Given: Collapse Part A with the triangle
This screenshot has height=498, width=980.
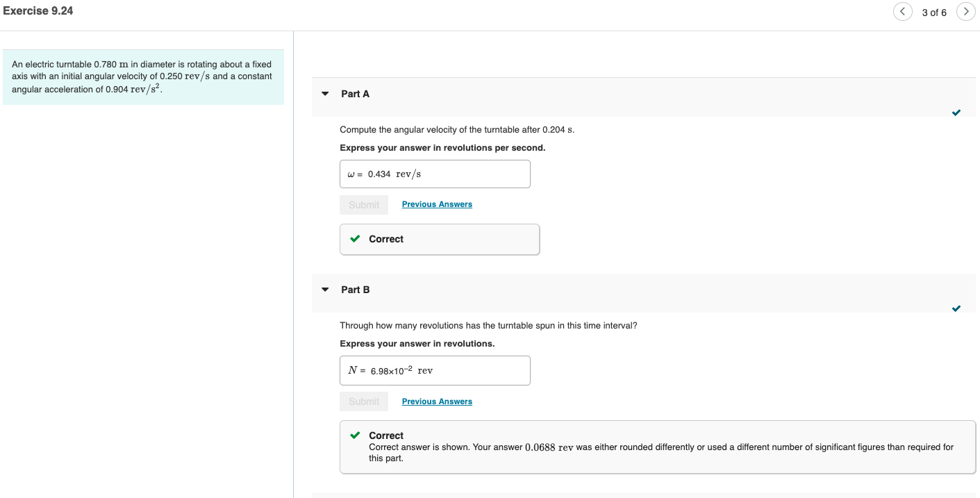Looking at the screenshot, I should click(x=324, y=94).
